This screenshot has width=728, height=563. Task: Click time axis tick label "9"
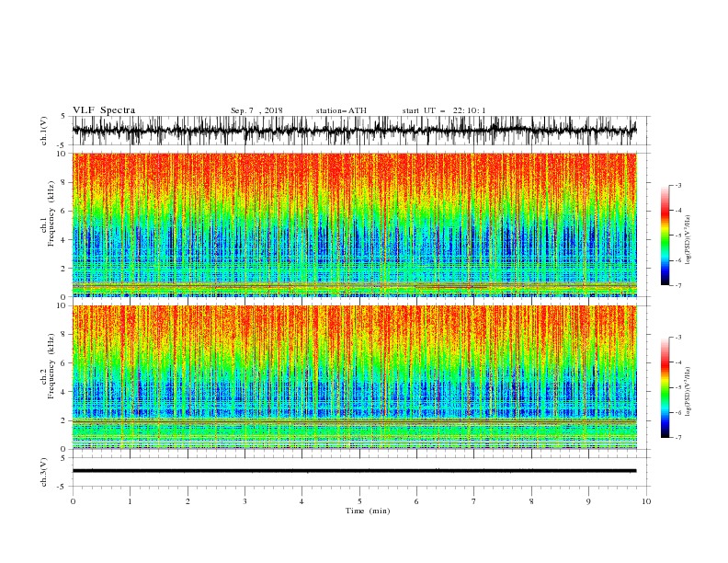(x=588, y=501)
